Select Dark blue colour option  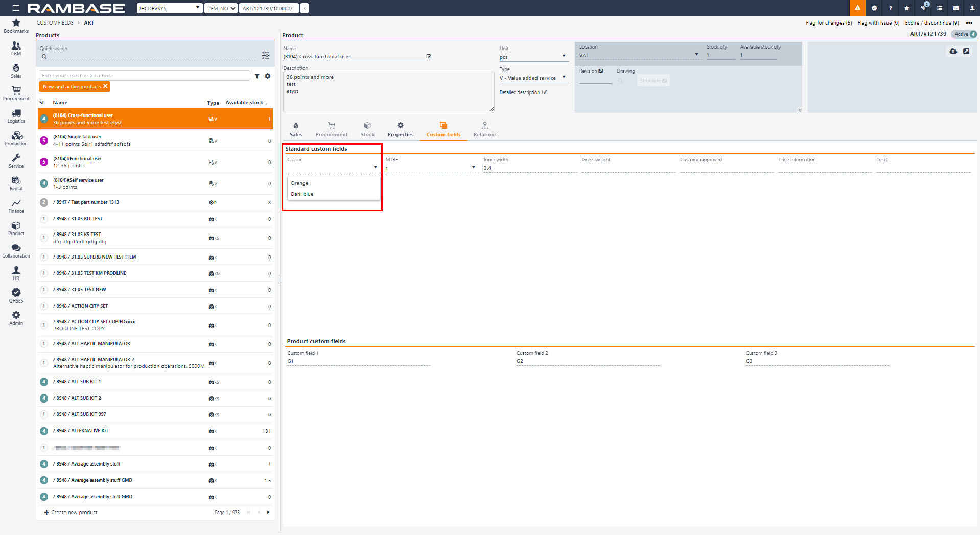click(302, 194)
